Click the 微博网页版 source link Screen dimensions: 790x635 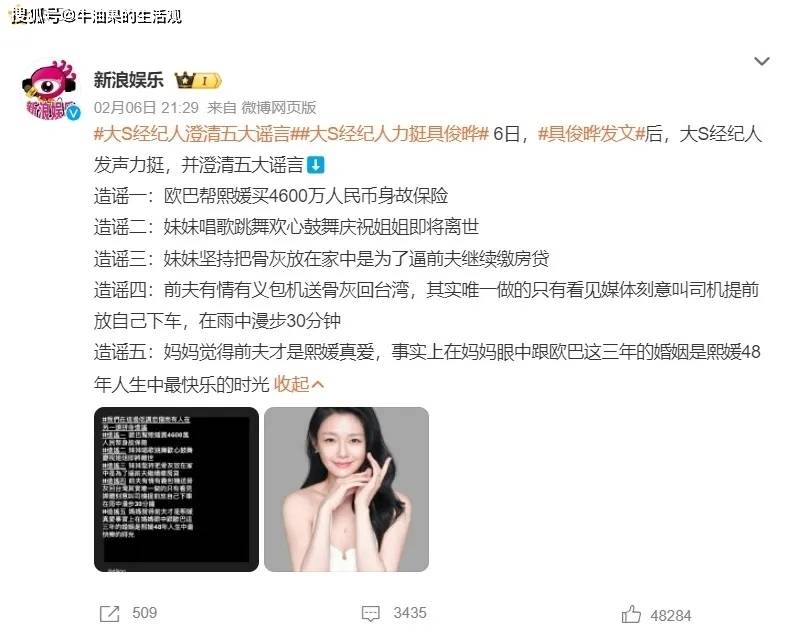pyautogui.click(x=279, y=107)
